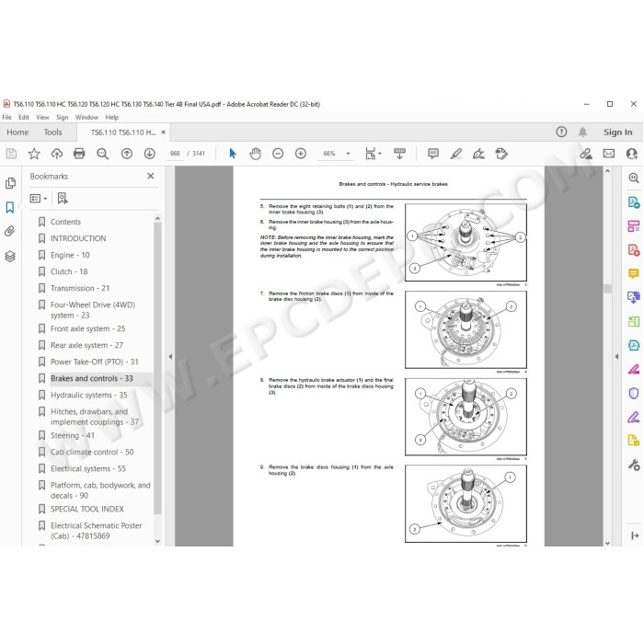
Task: Open the Edit menu
Action: tap(24, 117)
